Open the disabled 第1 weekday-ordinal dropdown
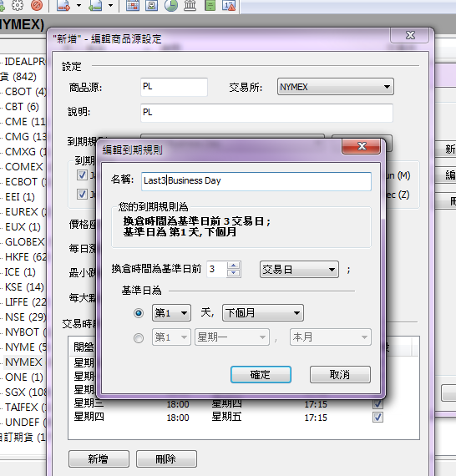This screenshot has width=456, height=476. click(171, 337)
